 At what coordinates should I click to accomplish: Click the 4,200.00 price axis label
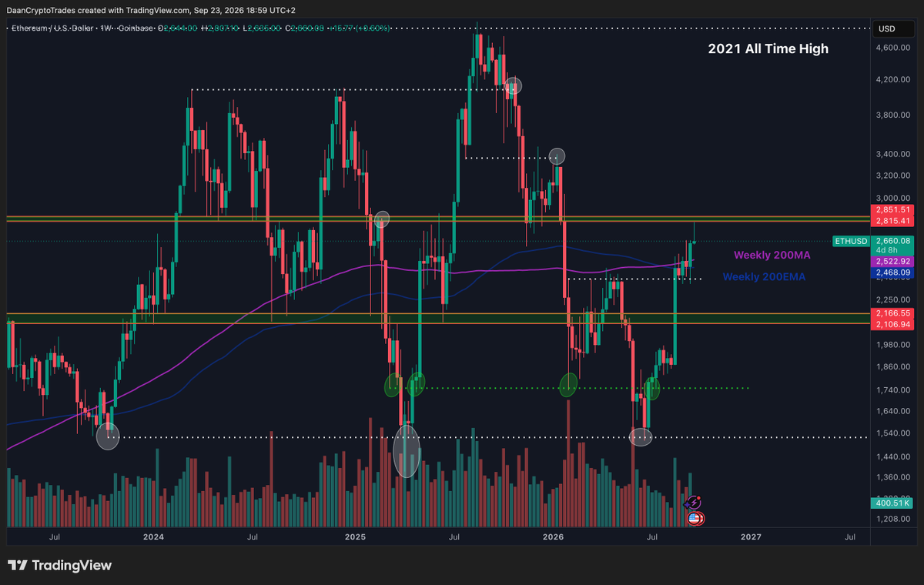click(x=893, y=79)
